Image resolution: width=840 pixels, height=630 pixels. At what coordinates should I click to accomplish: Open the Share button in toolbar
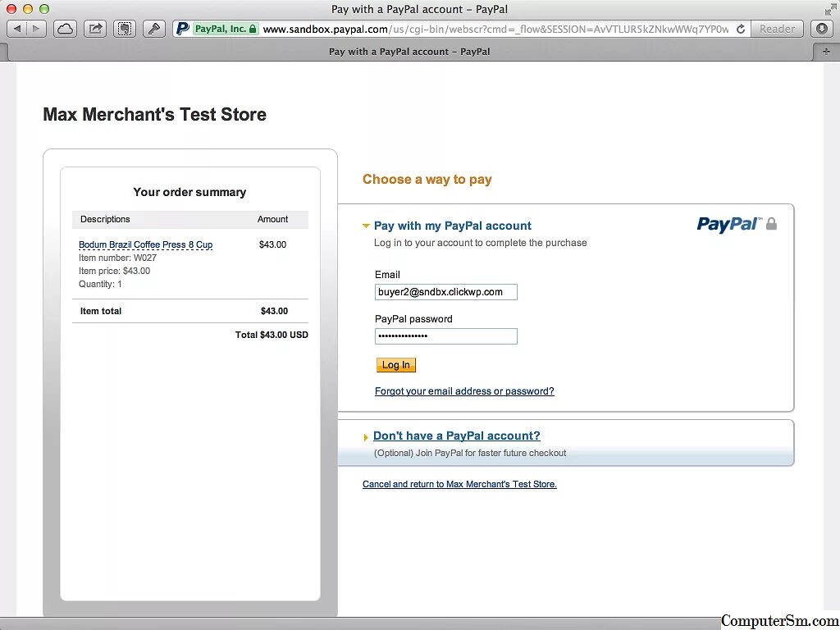point(95,29)
